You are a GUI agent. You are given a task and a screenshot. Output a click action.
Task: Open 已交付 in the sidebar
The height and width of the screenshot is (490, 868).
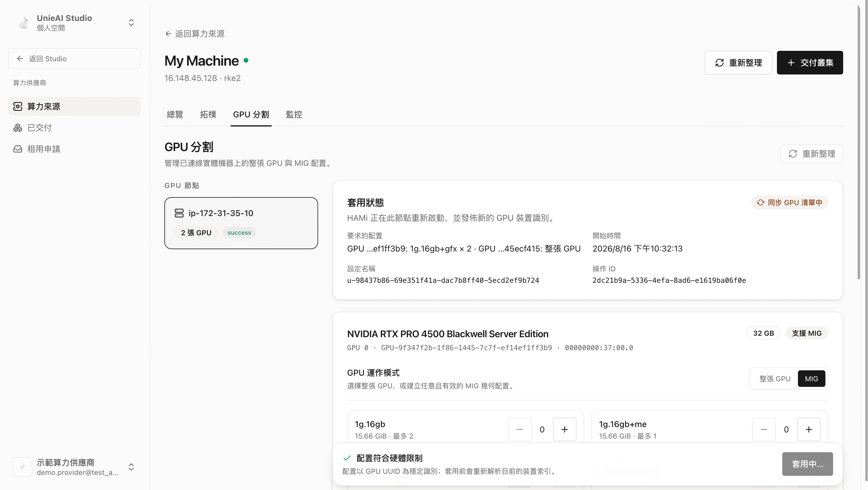pyautogui.click(x=75, y=128)
